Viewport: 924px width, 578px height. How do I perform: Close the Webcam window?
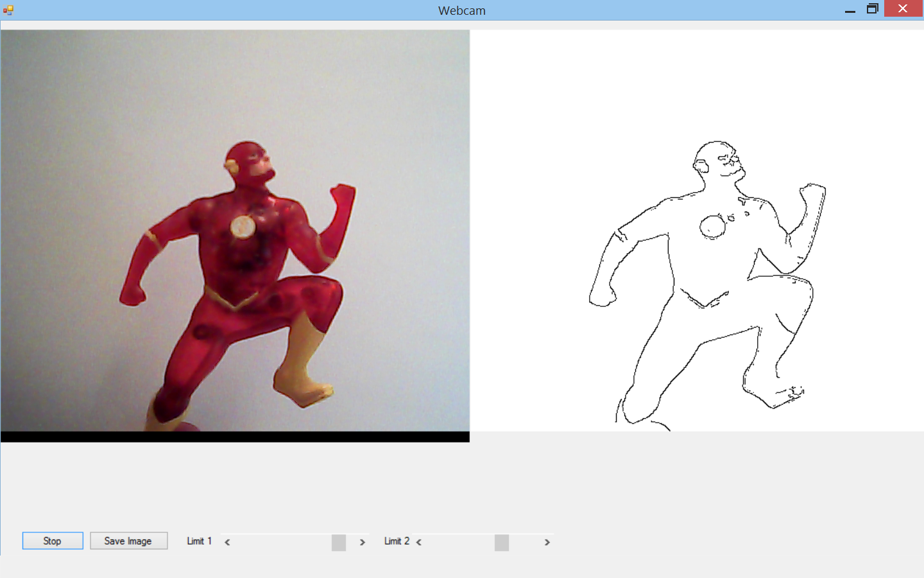(x=903, y=8)
